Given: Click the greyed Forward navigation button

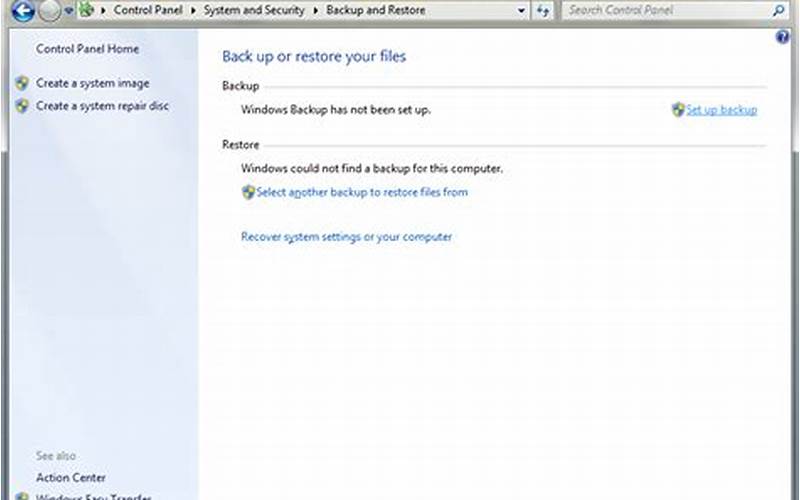Looking at the screenshot, I should coord(50,10).
